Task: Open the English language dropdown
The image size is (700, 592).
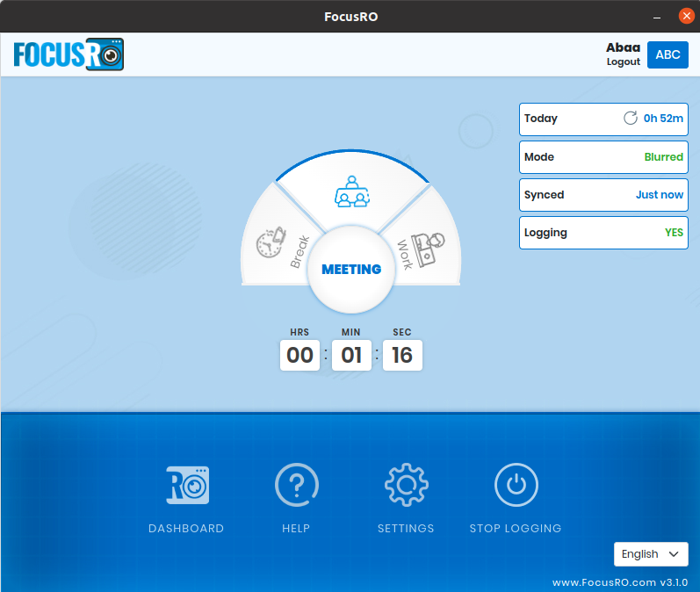Action: [x=651, y=554]
